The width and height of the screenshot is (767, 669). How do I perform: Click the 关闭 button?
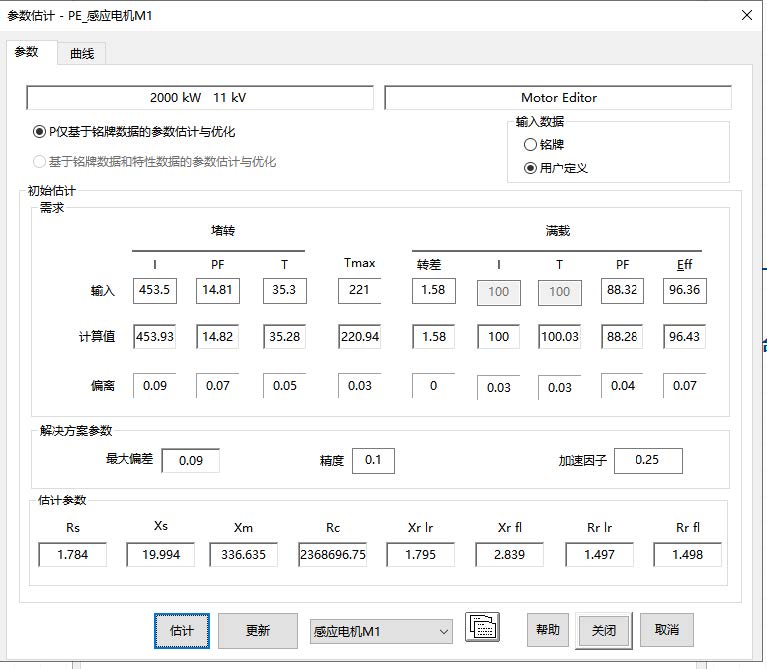[604, 630]
